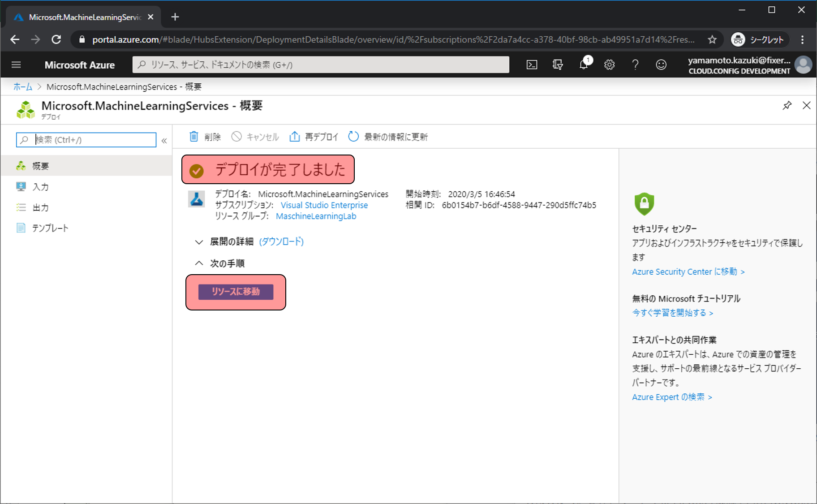The height and width of the screenshot is (504, 817).
Task: Click 削除 in the deployment toolbar
Action: [205, 137]
